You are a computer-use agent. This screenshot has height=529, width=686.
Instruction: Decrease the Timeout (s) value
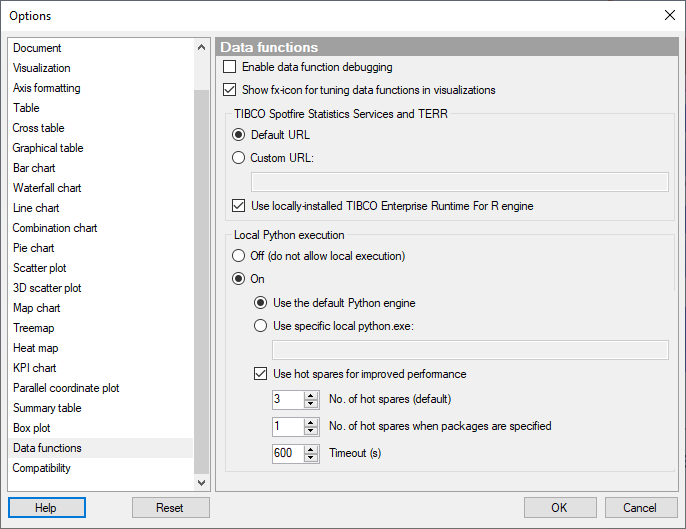(311, 457)
